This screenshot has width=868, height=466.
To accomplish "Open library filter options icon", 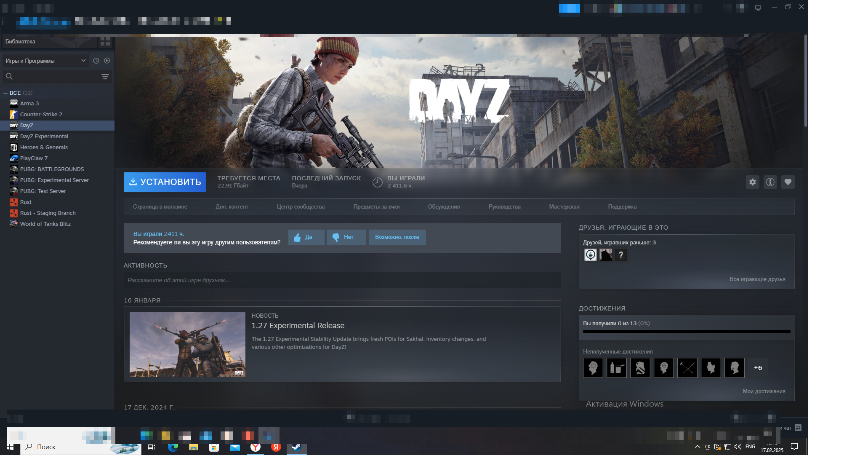I will (105, 77).
